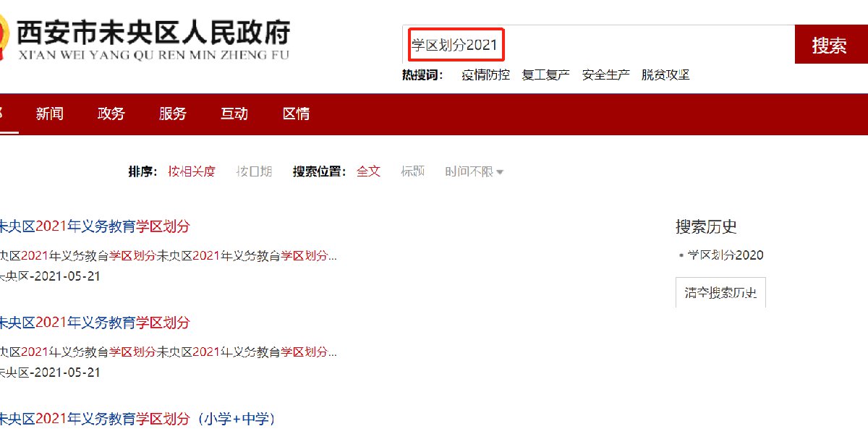Click search history entry 学区划分2020

coord(725,255)
